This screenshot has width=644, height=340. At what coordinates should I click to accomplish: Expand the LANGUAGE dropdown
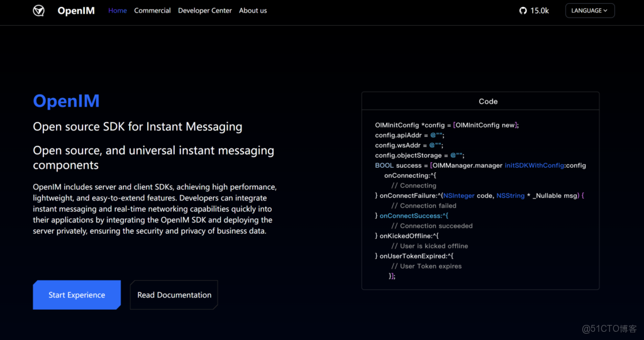589,11
